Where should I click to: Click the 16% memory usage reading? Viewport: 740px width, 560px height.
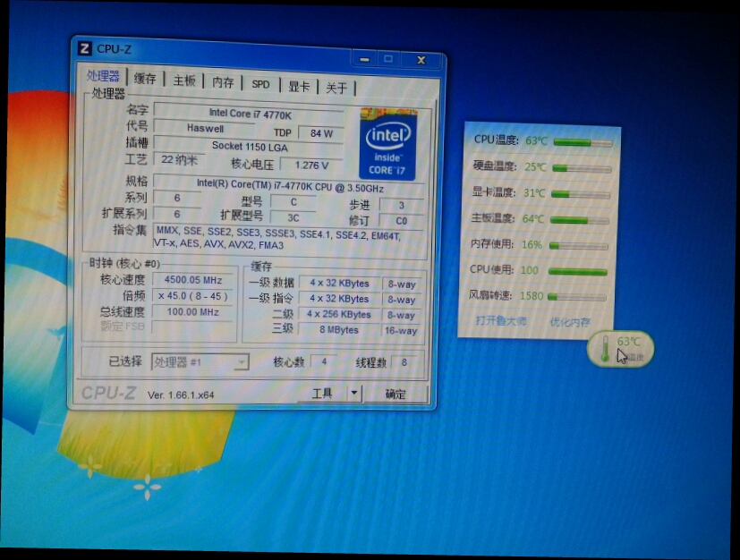532,245
